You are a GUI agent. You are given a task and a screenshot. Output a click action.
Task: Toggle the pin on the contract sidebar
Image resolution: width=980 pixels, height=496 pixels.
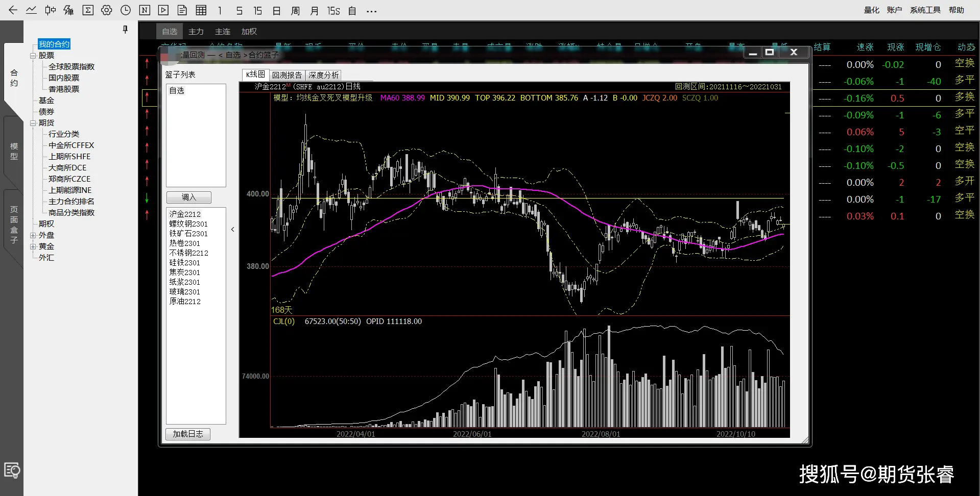click(x=125, y=30)
